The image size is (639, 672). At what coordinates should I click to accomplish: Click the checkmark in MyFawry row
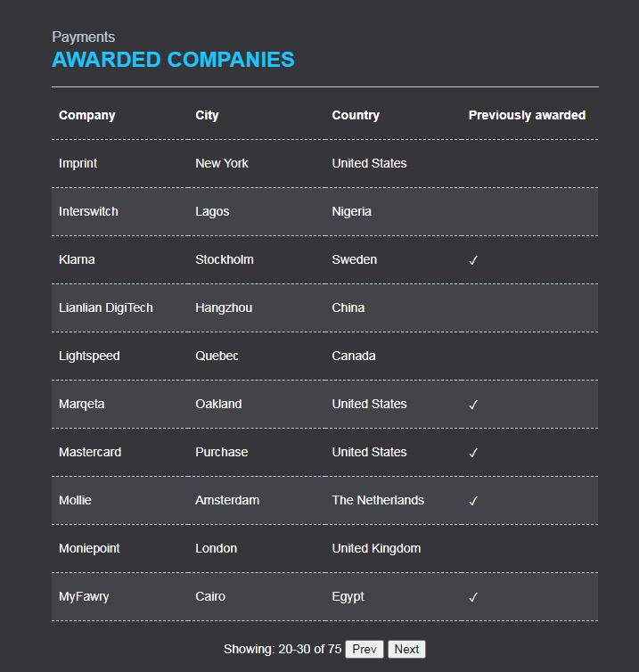pyautogui.click(x=473, y=597)
